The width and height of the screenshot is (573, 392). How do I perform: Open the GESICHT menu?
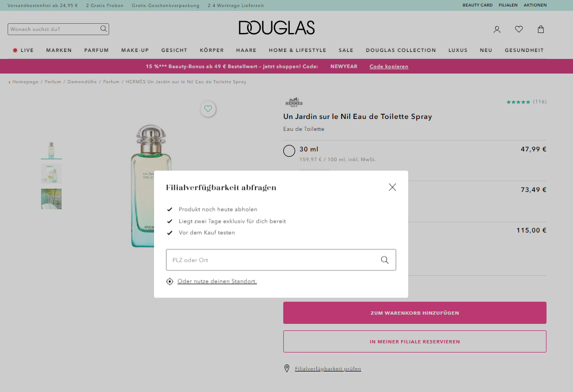pos(174,50)
